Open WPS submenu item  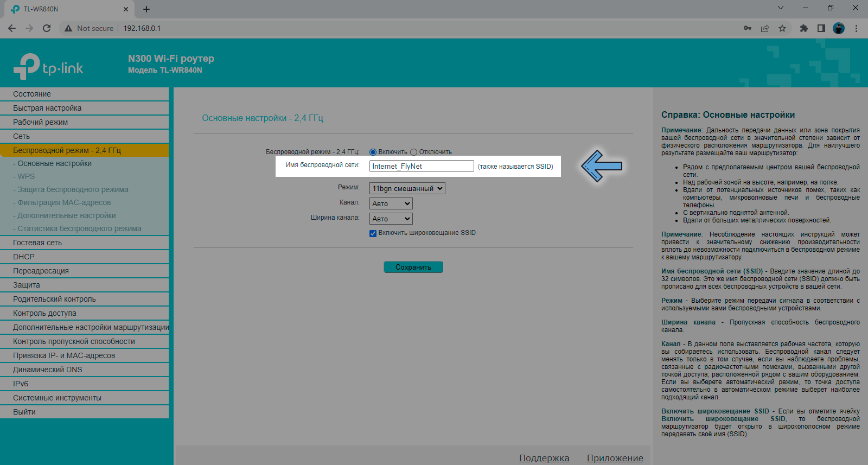point(84,176)
